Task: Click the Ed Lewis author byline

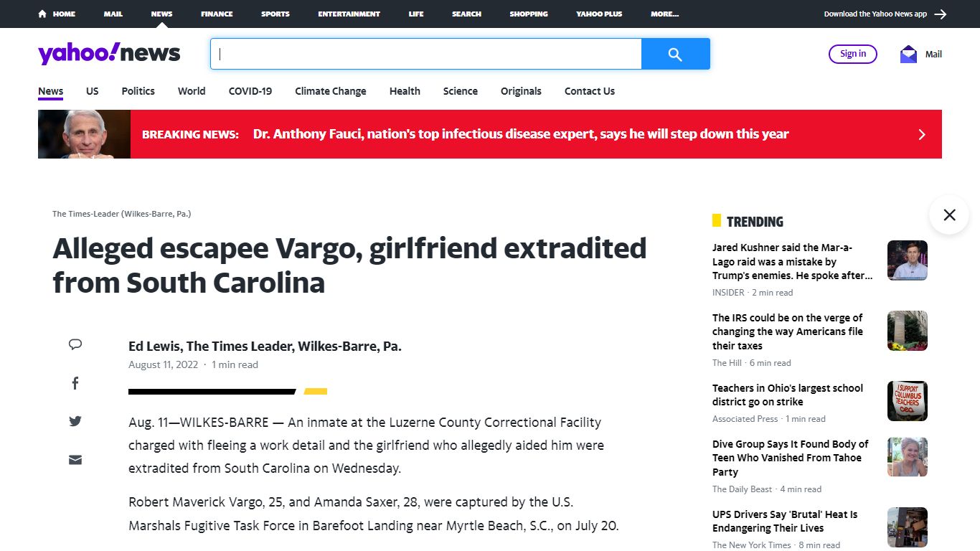Action: 265,346
